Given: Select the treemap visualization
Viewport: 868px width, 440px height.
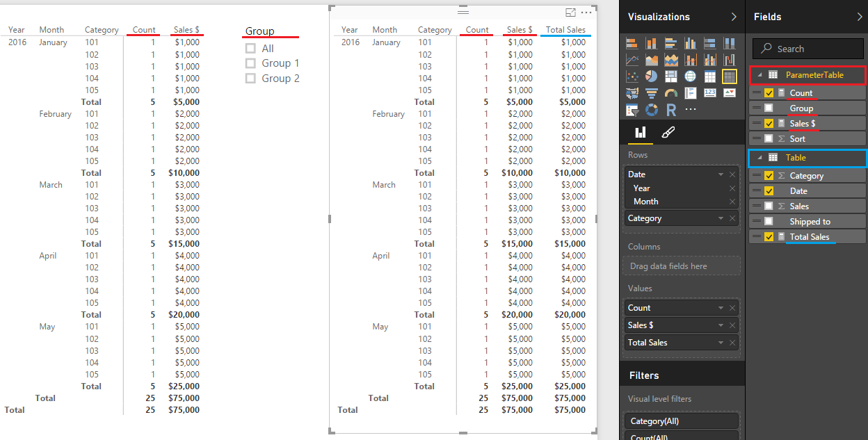Looking at the screenshot, I should [671, 76].
